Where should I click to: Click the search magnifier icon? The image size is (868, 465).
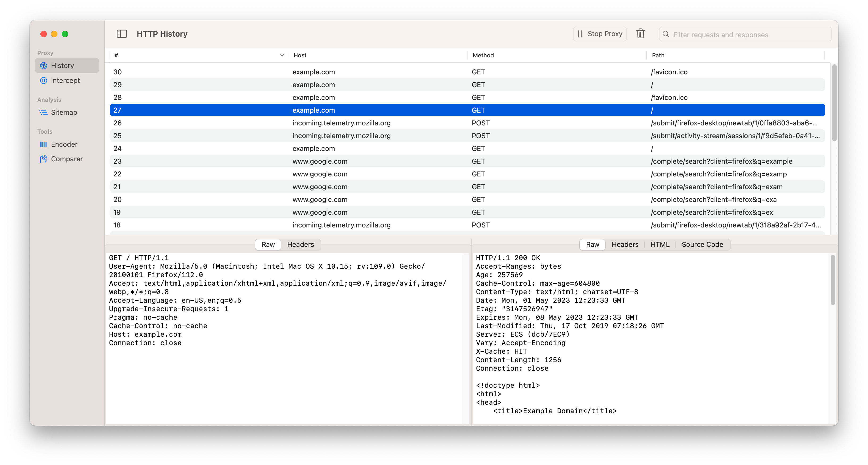tap(666, 34)
